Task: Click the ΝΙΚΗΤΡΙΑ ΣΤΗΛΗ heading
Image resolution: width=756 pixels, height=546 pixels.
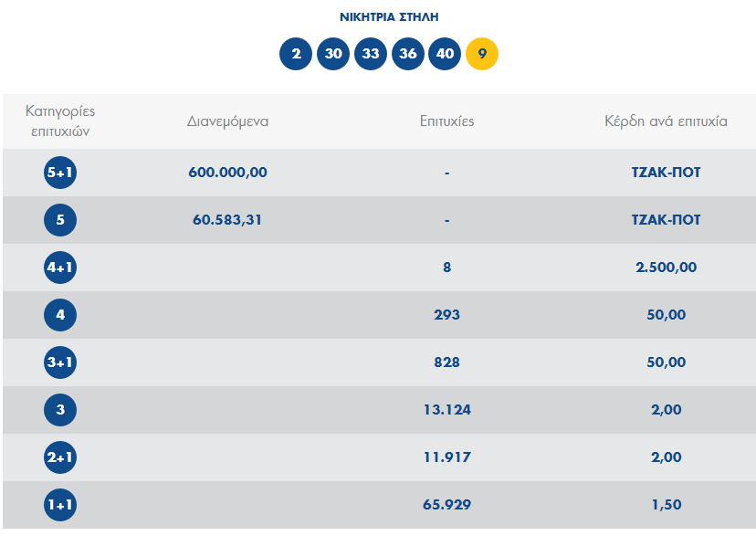Action: coord(390,16)
